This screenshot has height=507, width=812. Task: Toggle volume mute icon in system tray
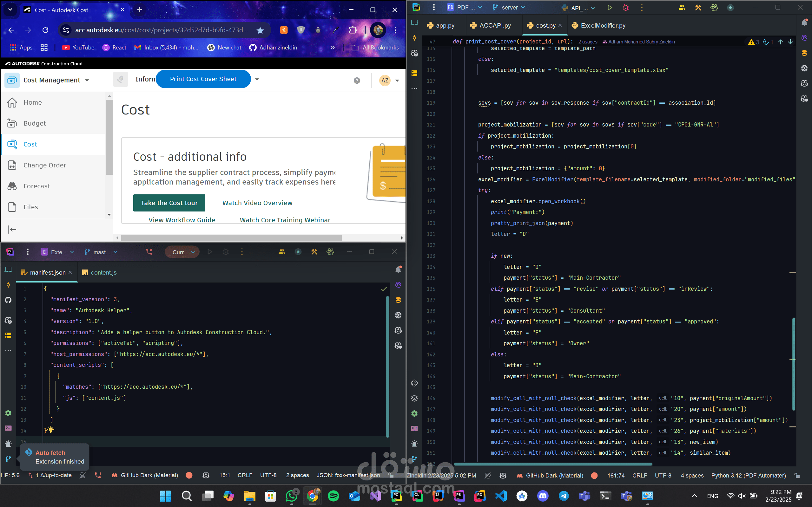coord(742,496)
